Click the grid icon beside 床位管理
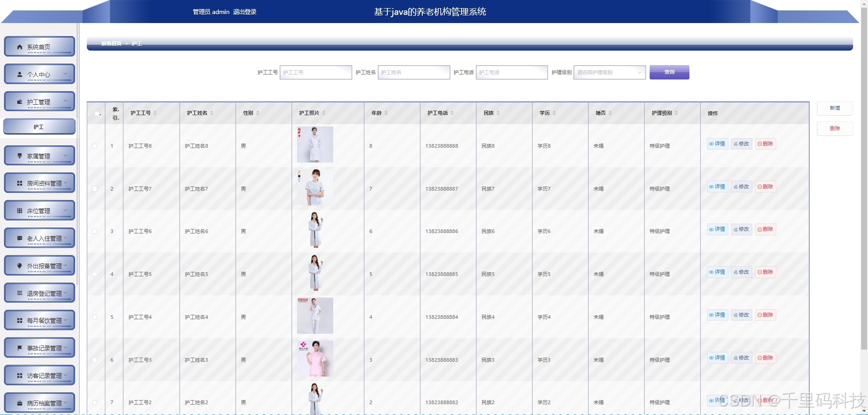 click(x=19, y=211)
